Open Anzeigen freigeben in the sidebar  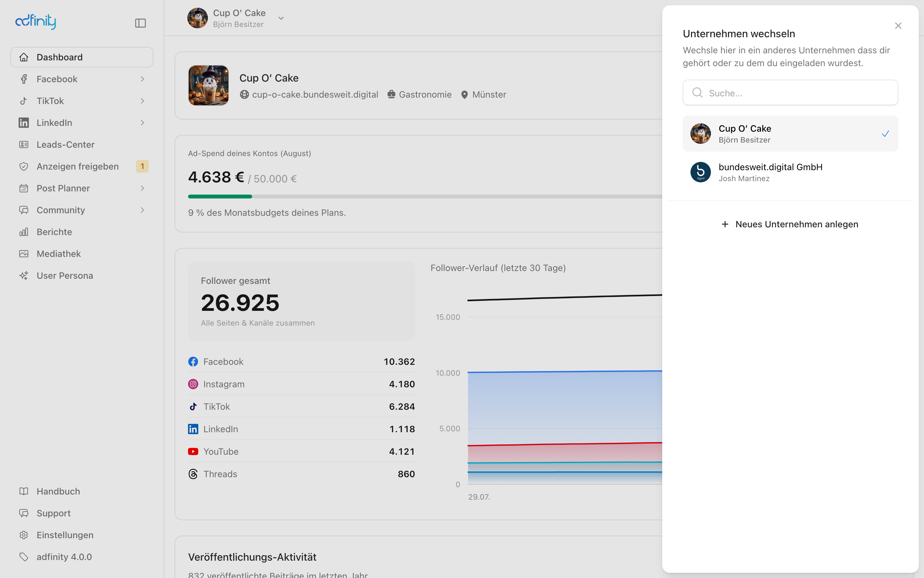[x=82, y=166]
